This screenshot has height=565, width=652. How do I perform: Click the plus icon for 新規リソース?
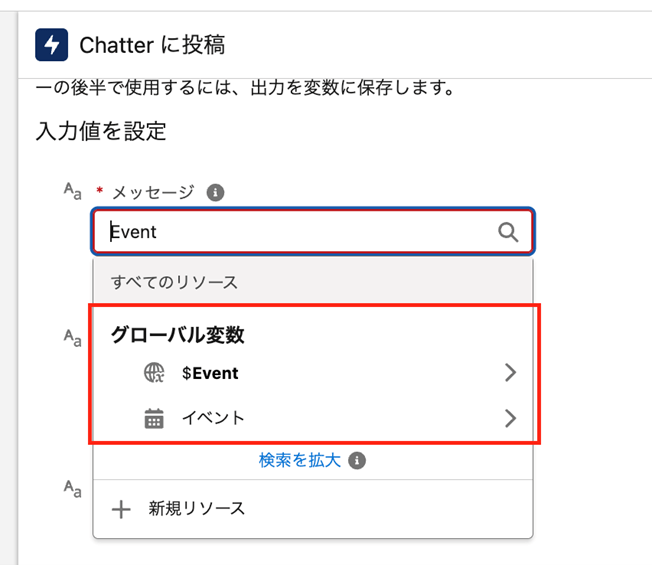click(x=121, y=509)
